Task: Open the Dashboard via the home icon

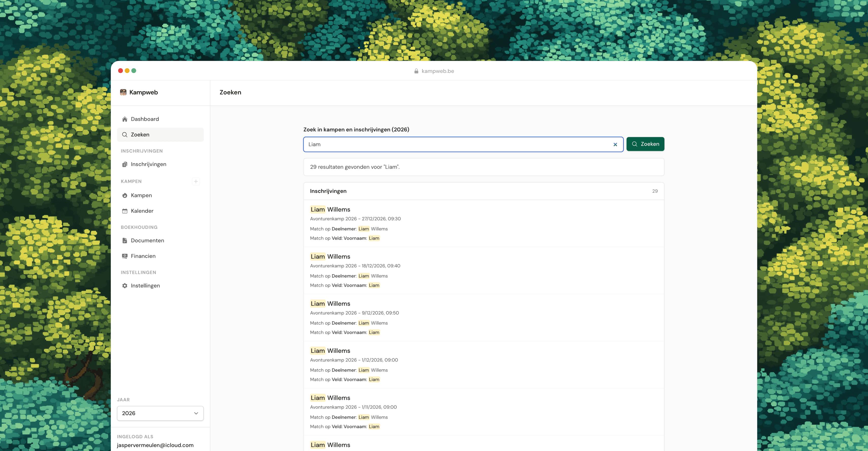Action: pyautogui.click(x=124, y=119)
